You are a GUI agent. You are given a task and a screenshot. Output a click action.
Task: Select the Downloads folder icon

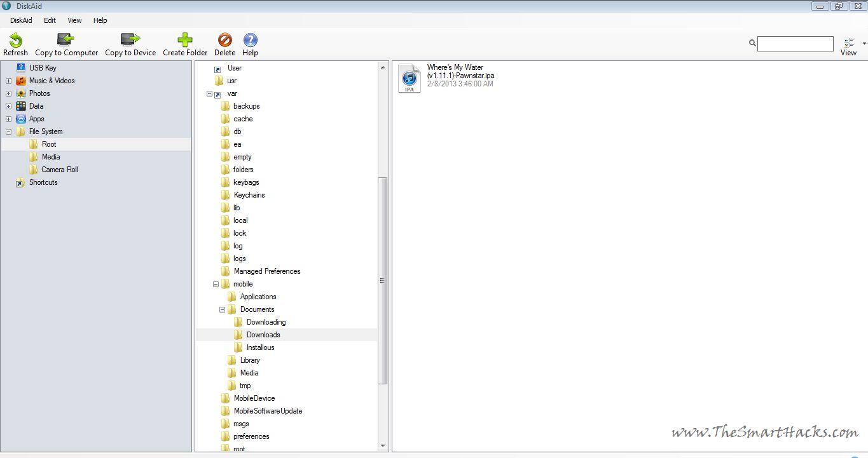coord(238,335)
